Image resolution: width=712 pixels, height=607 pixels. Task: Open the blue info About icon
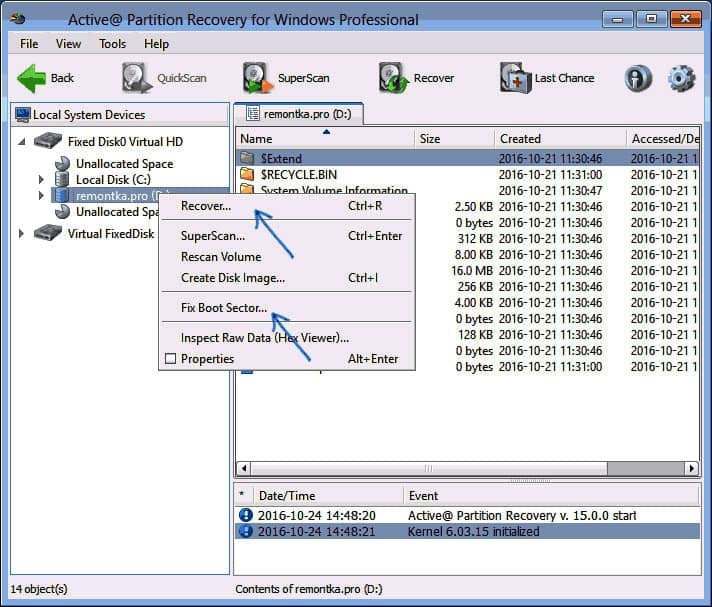[x=638, y=78]
